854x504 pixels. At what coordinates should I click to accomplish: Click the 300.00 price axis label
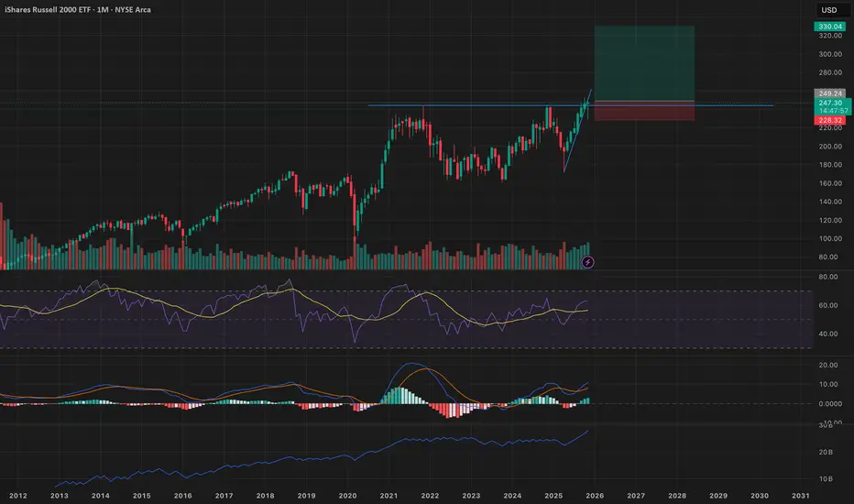pyautogui.click(x=830, y=54)
